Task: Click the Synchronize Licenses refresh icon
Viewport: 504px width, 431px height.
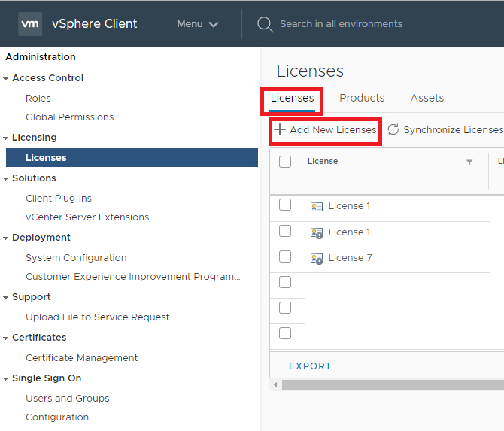Action: (x=393, y=129)
